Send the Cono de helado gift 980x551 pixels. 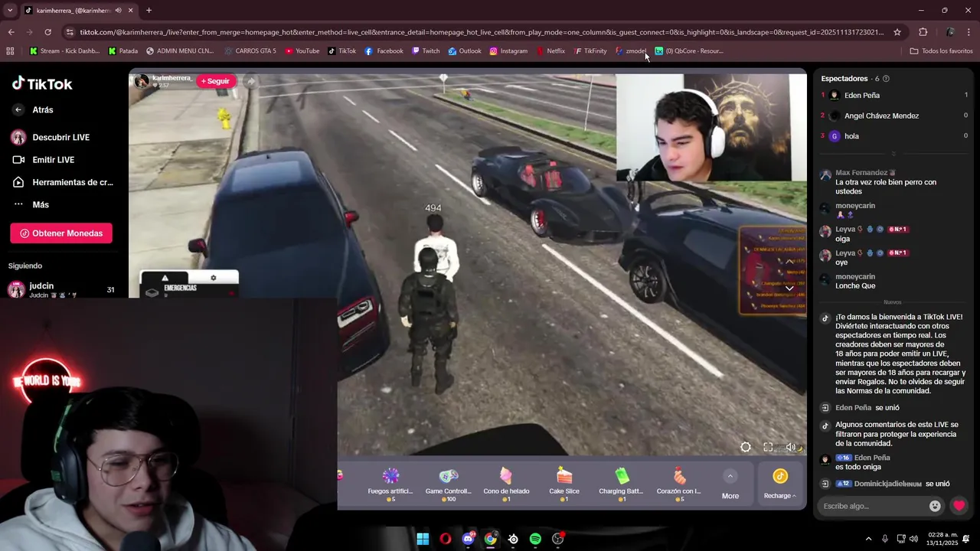pyautogui.click(x=506, y=484)
